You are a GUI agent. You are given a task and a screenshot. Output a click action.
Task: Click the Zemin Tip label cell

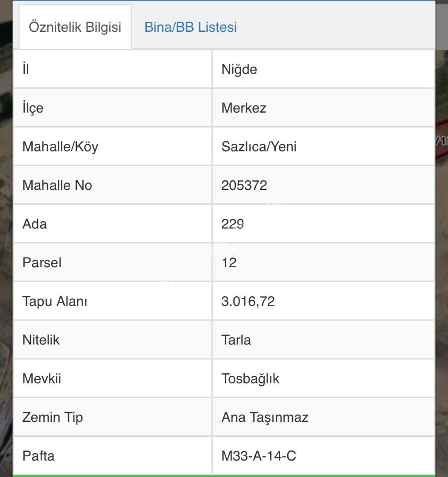(x=53, y=417)
